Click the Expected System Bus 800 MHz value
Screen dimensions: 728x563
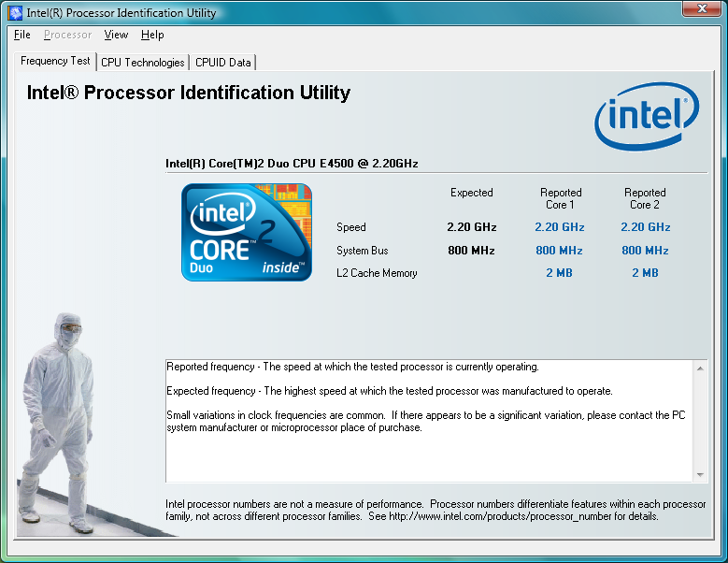click(x=471, y=251)
